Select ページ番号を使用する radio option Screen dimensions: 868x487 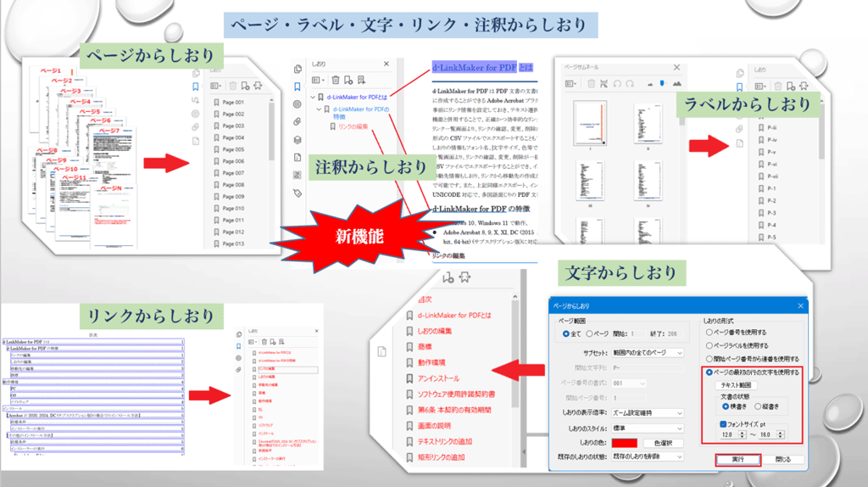709,333
